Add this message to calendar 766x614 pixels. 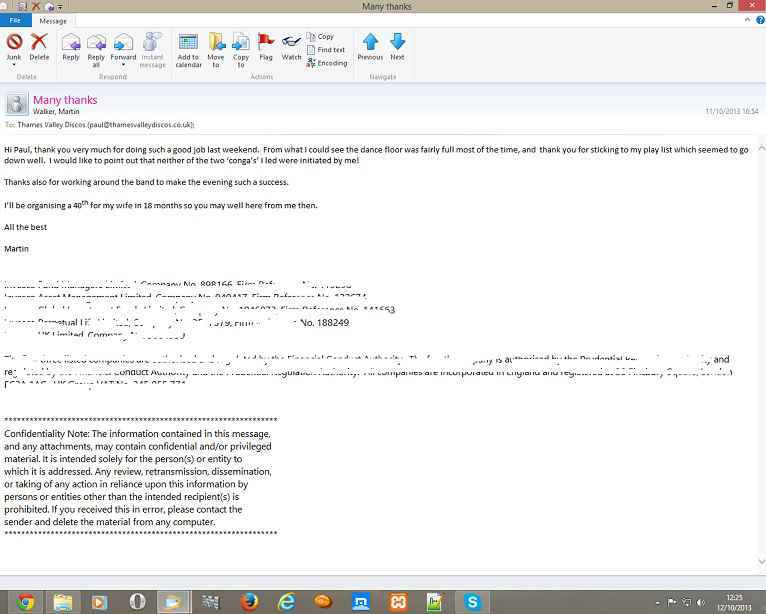(188, 42)
